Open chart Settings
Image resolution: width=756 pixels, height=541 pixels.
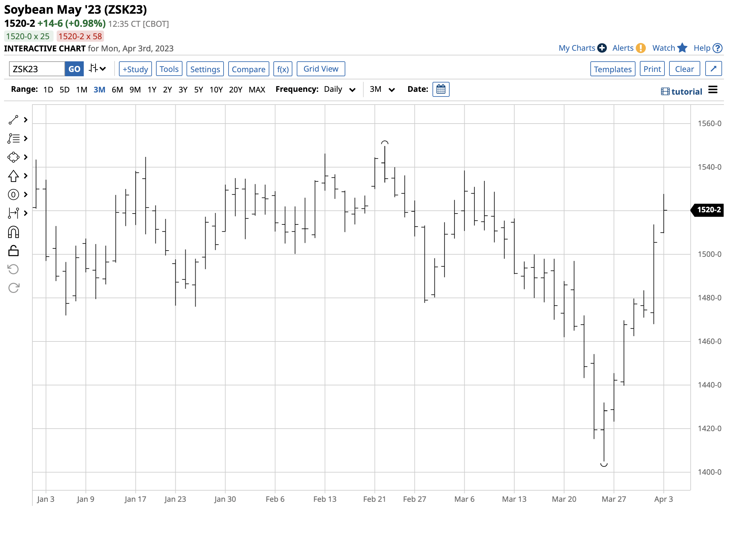[x=205, y=69]
